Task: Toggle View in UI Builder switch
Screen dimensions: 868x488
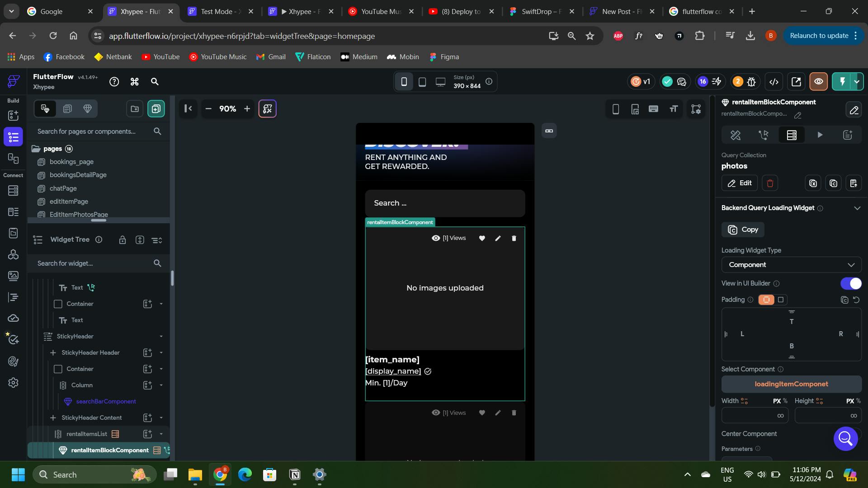Action: 851,283
